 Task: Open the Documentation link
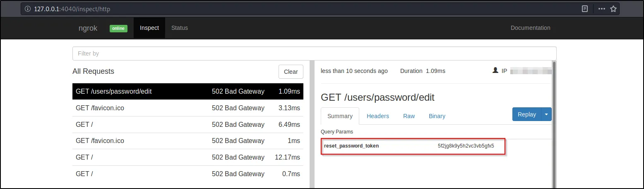click(x=530, y=28)
